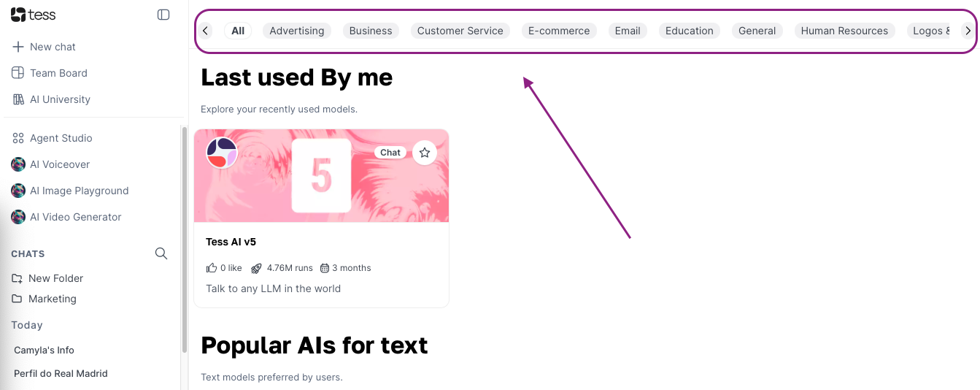Select the All category filter
Screen dimensions: 980x390
238,31
